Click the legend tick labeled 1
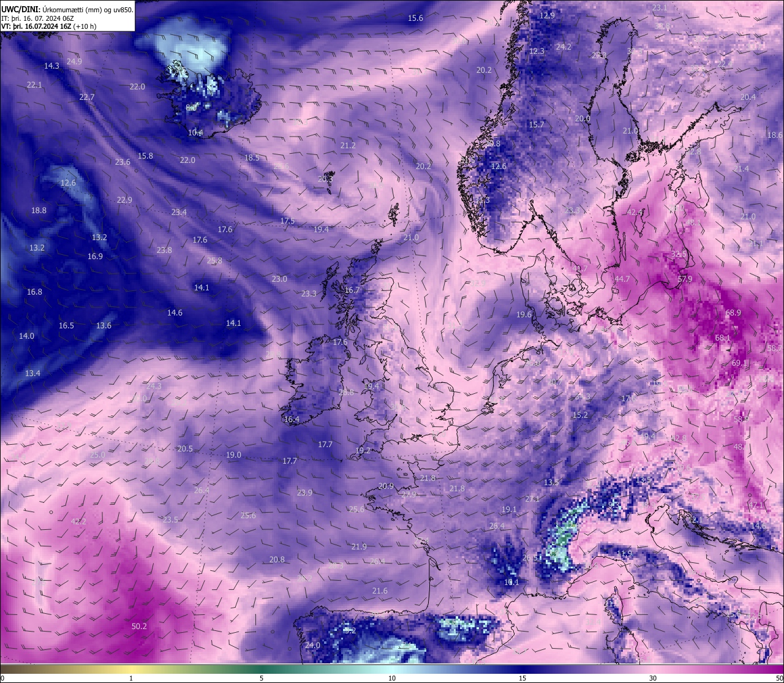 pos(131,678)
